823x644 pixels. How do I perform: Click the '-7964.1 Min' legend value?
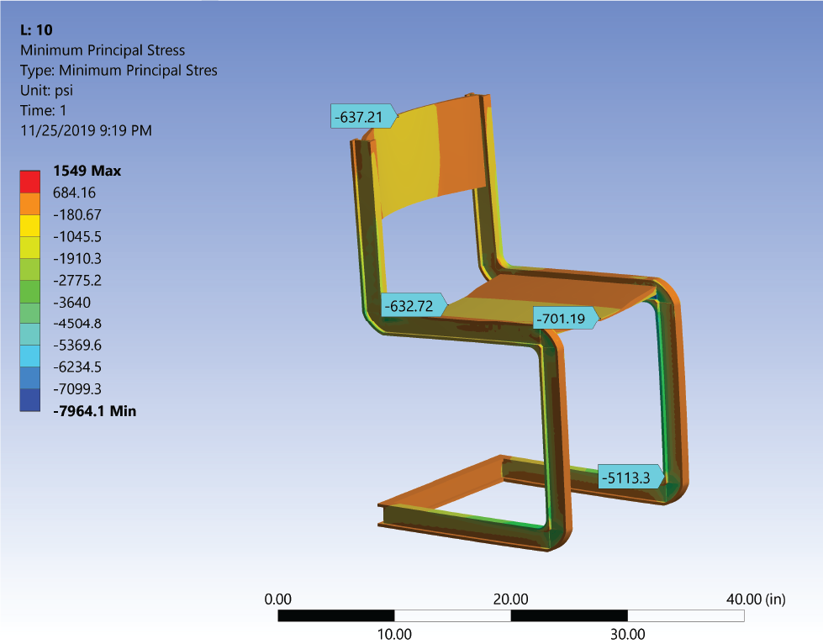[x=95, y=411]
